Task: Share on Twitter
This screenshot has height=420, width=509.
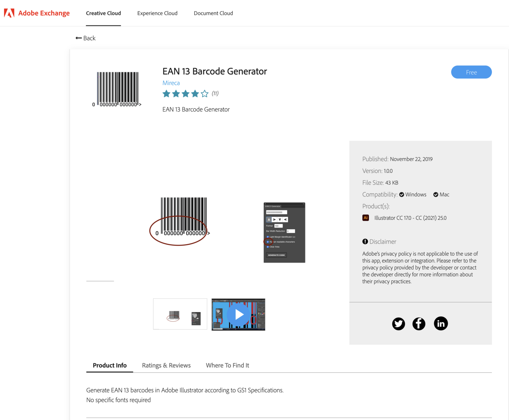Action: coord(398,324)
